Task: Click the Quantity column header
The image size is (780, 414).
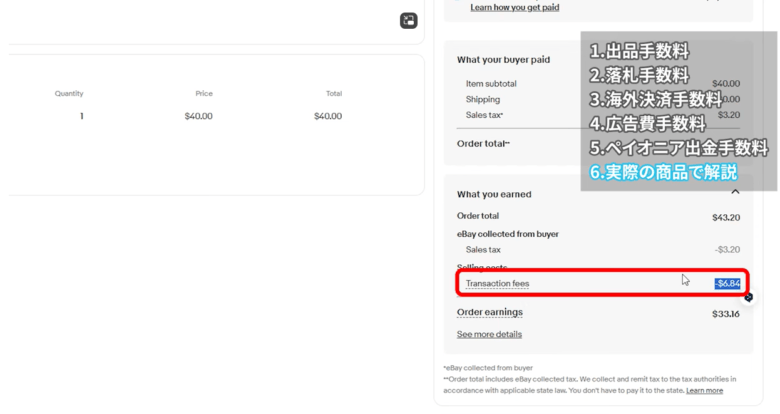Action: (69, 94)
